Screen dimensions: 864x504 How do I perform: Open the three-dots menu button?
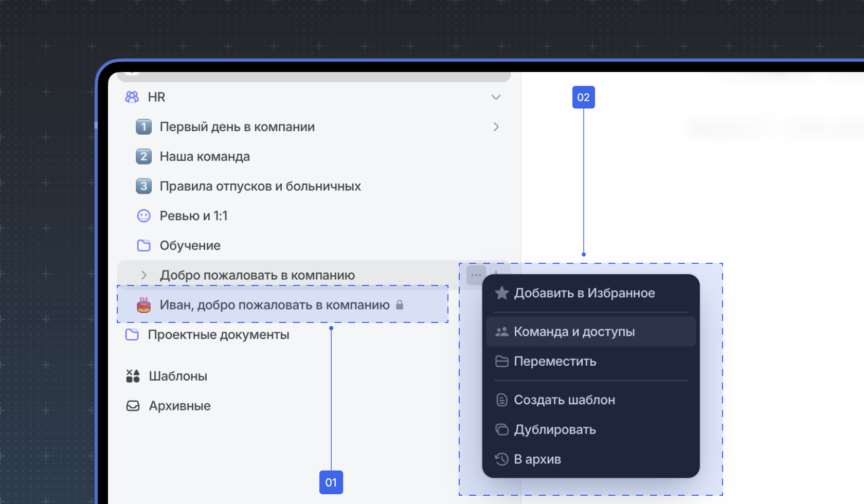pyautogui.click(x=476, y=275)
